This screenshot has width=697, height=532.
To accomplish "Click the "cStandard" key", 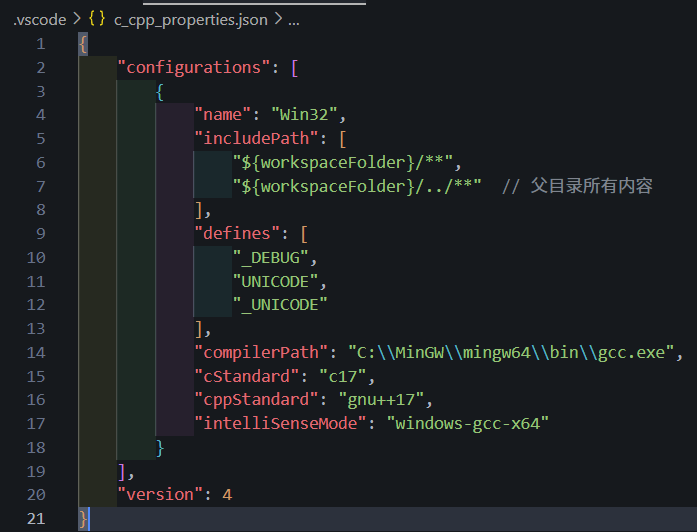I will click(247, 377).
